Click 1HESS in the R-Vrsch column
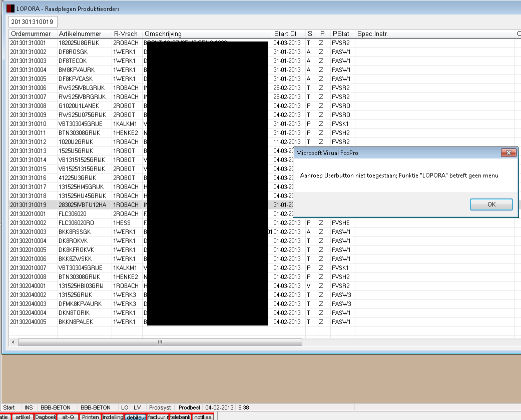Viewport: 521px width, 420px height. tap(122, 223)
